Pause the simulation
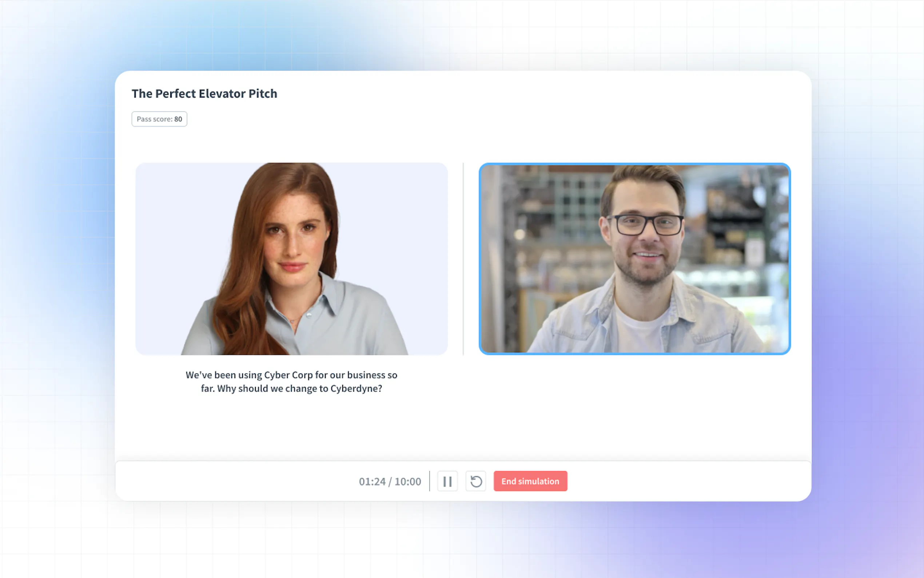 (x=447, y=481)
